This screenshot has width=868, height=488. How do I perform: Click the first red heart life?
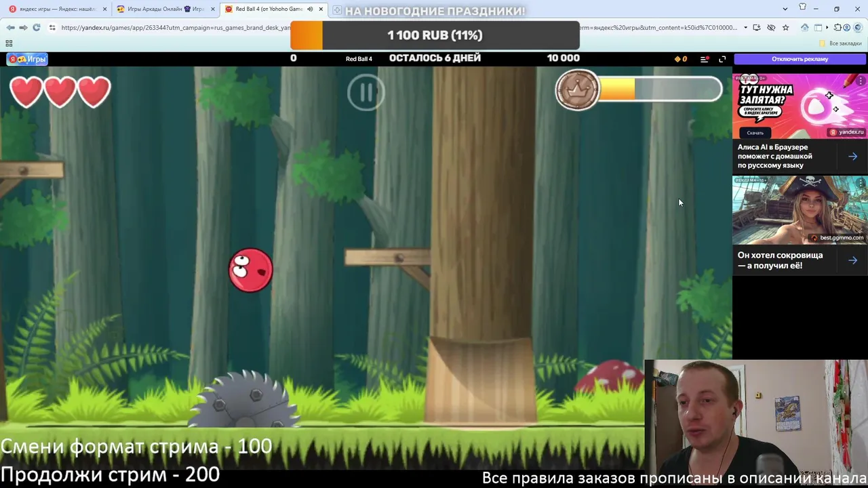tap(26, 91)
